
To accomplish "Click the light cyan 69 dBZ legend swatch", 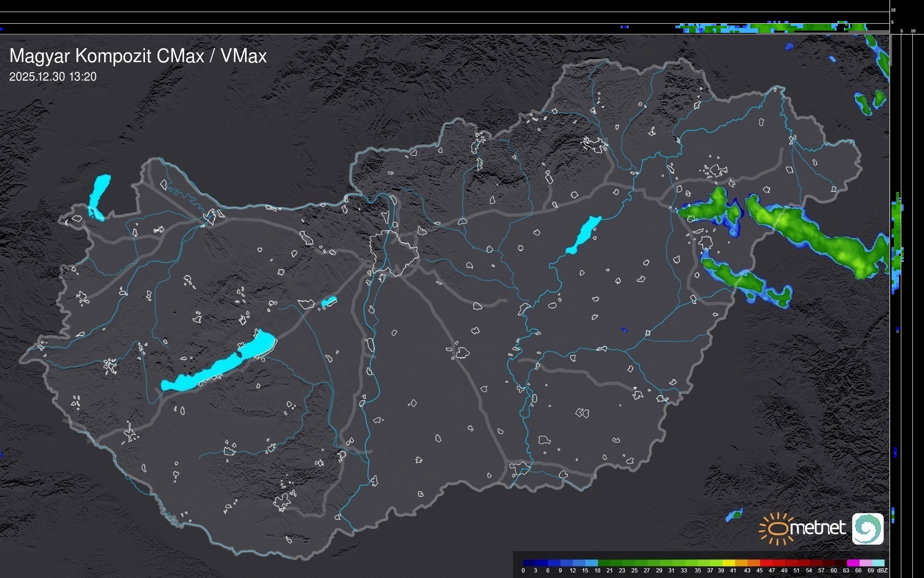I will pyautogui.click(x=878, y=563).
